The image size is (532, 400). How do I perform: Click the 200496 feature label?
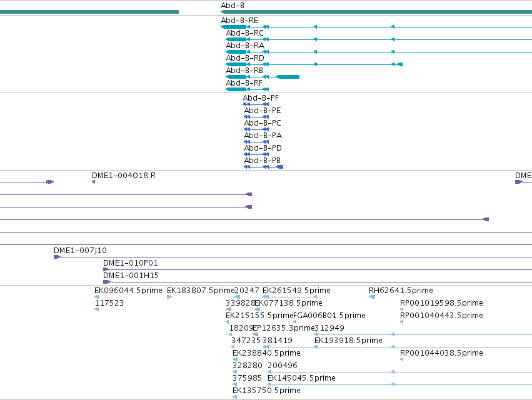283,366
